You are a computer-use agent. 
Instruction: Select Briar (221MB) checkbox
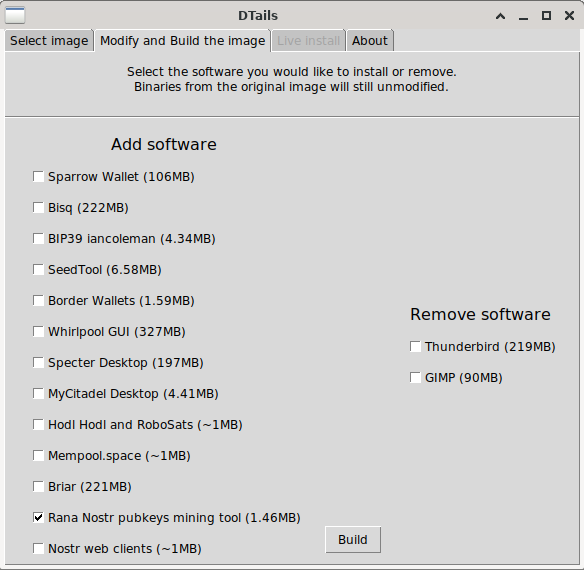(38, 487)
